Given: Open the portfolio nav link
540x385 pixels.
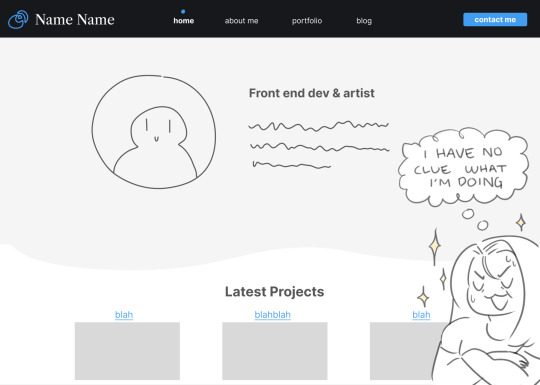Looking at the screenshot, I should pos(307,21).
